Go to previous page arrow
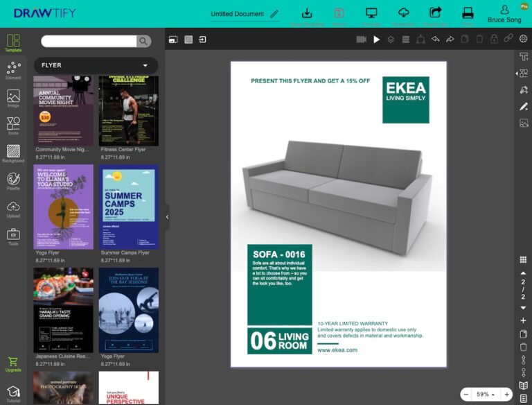532x405 pixels. pos(523,273)
